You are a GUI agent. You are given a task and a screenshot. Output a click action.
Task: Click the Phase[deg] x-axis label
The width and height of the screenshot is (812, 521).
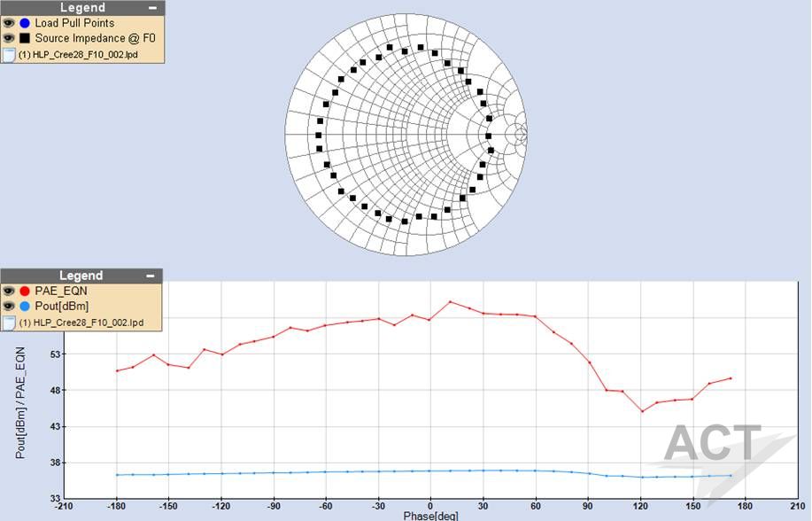[431, 516]
